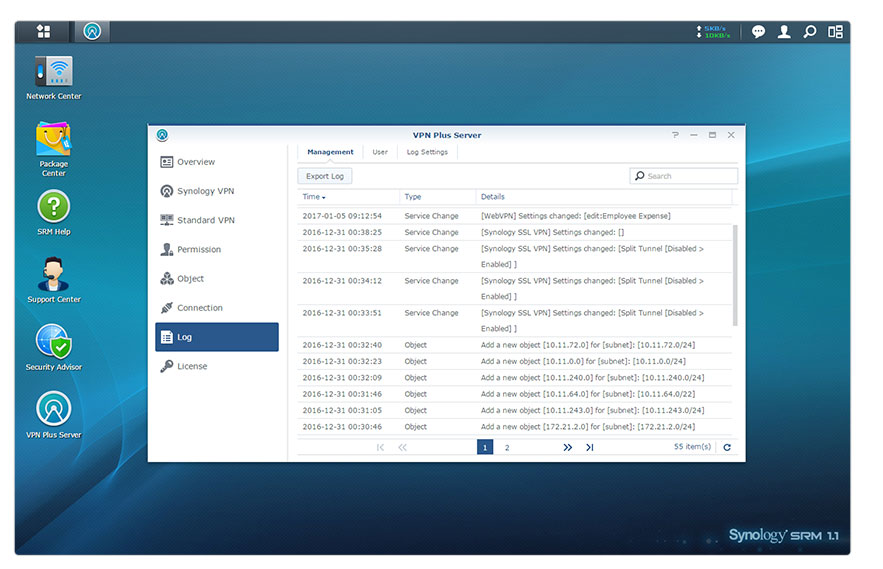The height and width of the screenshot is (569, 883).
Task: Sort by Time column header
Action: click(348, 197)
